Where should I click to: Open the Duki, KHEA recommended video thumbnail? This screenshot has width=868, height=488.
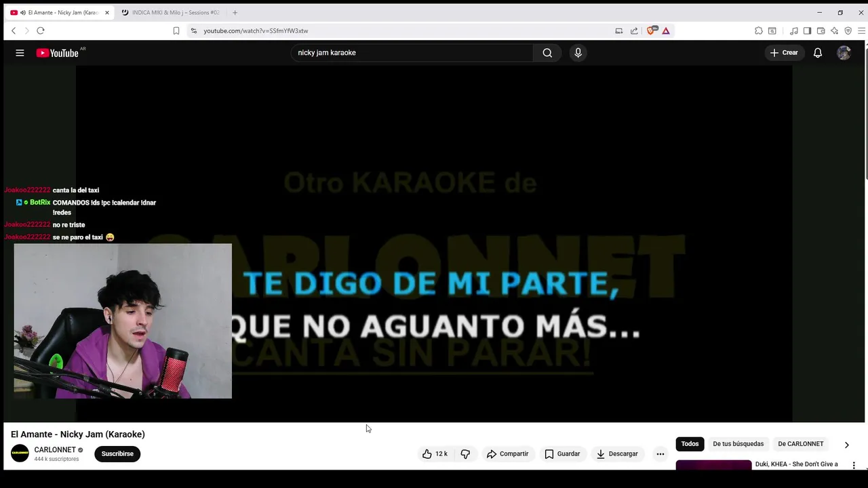coord(713,465)
